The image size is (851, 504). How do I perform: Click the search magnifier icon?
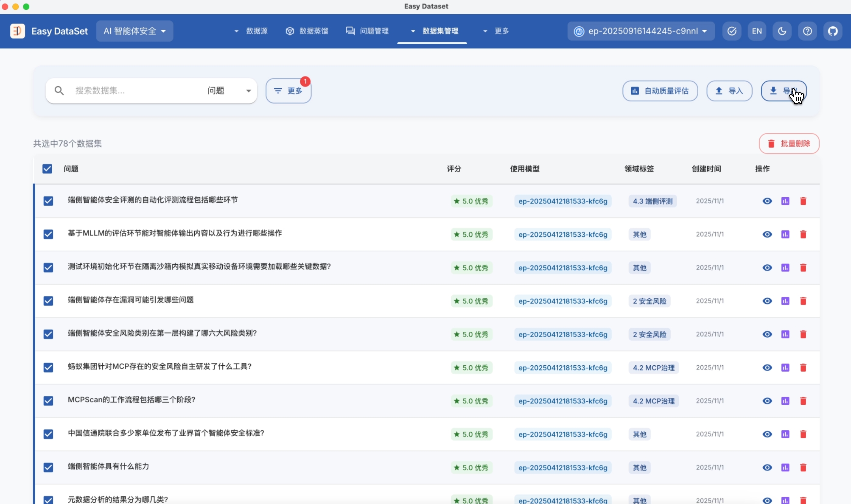(59, 90)
